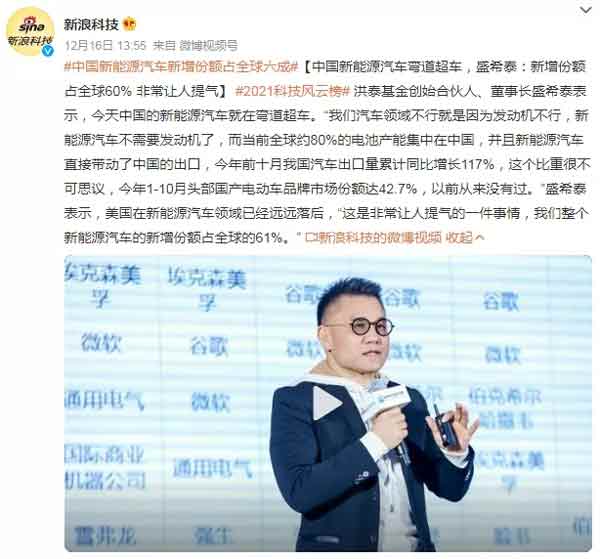The width and height of the screenshot is (600, 559).
Task: Open the 微博视频号 source link
Action: pos(208,46)
